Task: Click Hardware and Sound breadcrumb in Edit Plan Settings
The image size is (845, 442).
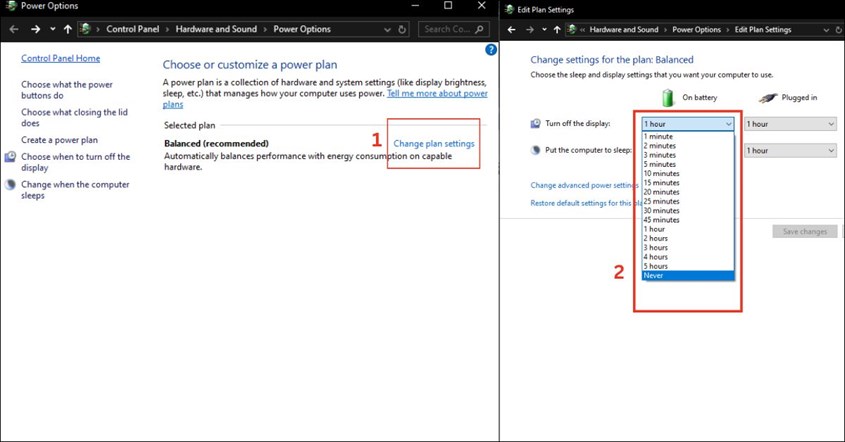Action: coord(624,30)
